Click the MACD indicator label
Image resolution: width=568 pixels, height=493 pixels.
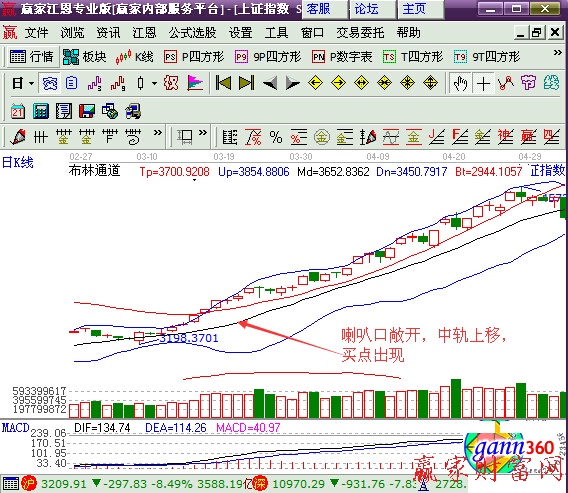[16, 428]
